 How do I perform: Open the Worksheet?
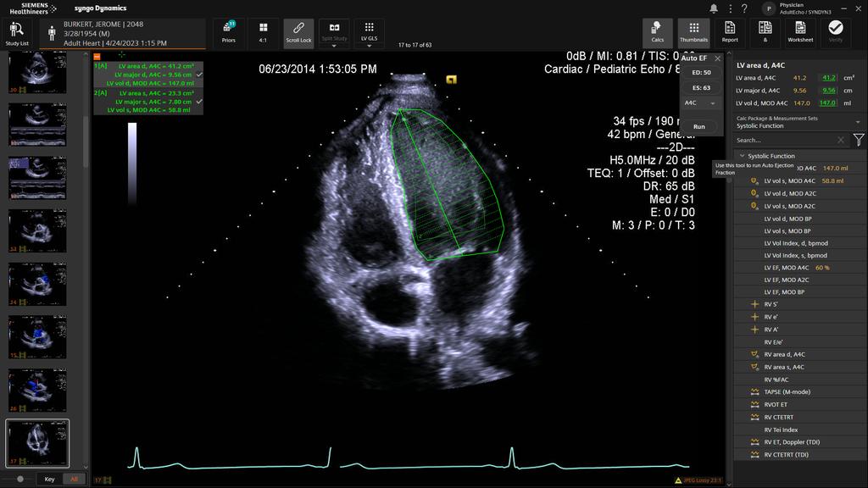tap(799, 30)
